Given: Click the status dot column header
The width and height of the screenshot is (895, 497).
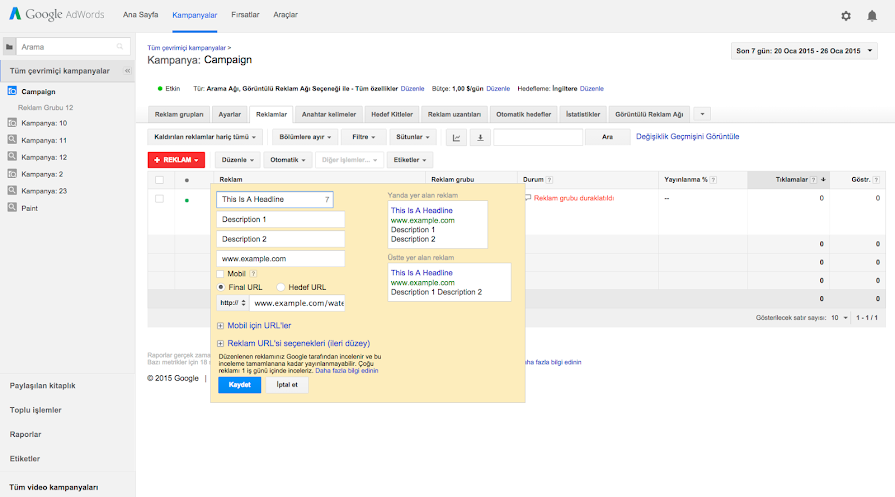Looking at the screenshot, I should [x=187, y=180].
